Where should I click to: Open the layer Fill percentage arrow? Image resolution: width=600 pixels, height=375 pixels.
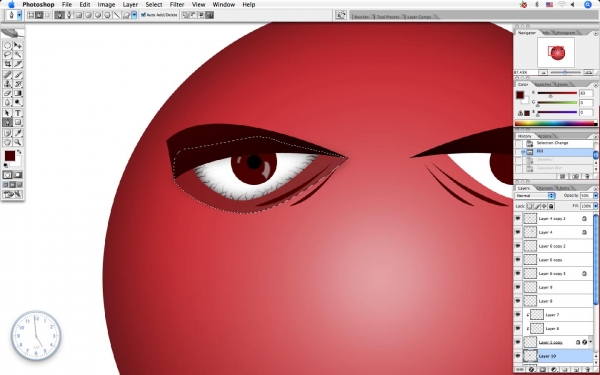click(x=595, y=206)
